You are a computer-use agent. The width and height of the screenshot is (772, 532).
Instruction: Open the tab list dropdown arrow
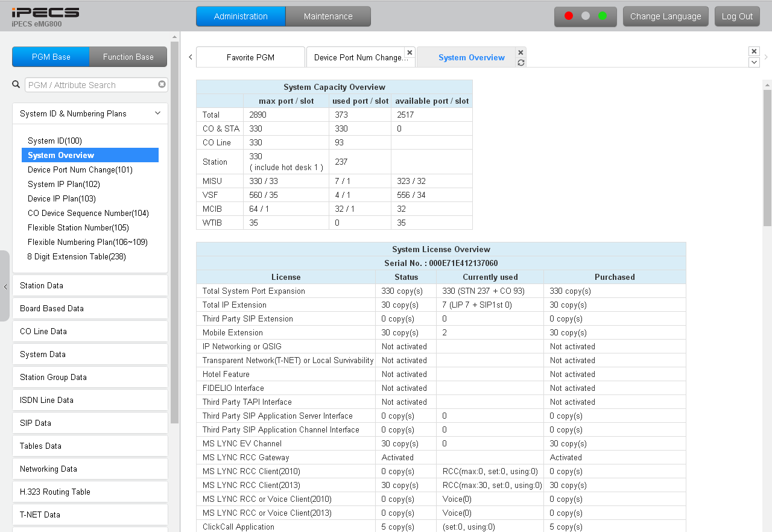(x=754, y=62)
